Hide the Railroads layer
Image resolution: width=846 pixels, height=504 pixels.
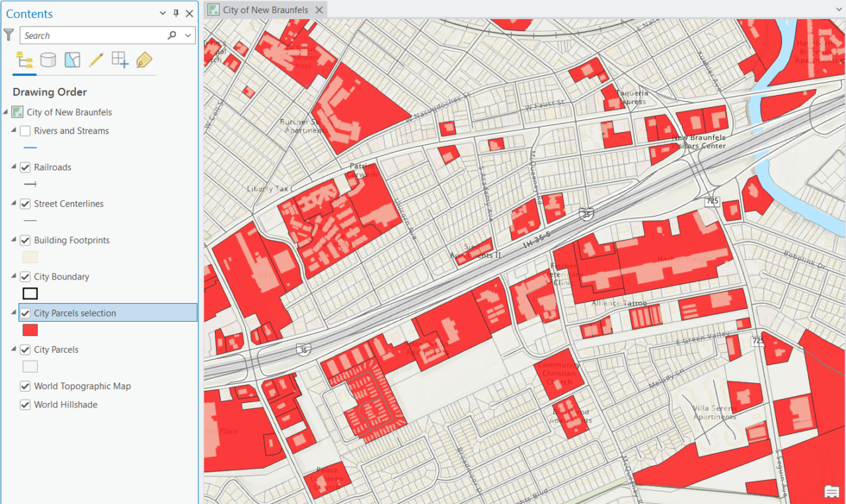click(x=24, y=167)
